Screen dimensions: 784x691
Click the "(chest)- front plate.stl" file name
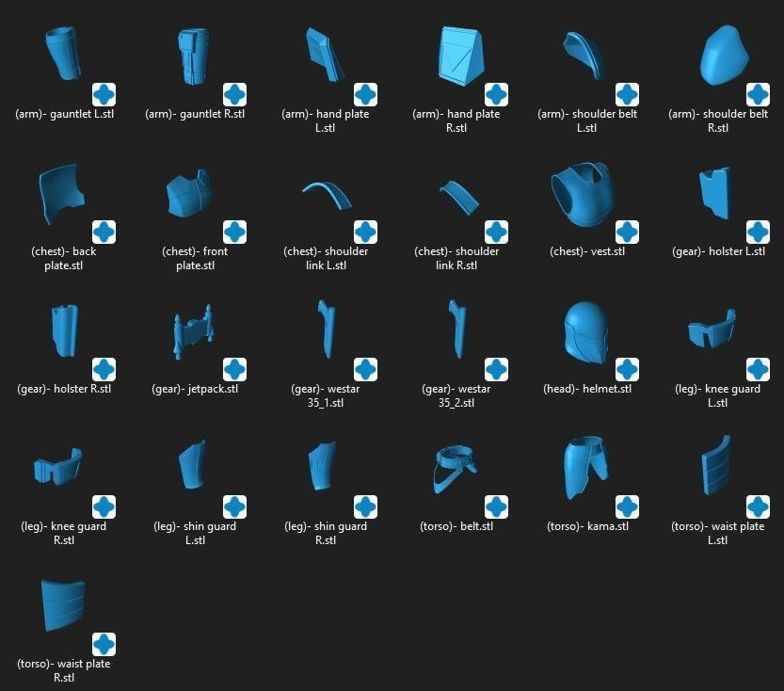[x=195, y=259]
